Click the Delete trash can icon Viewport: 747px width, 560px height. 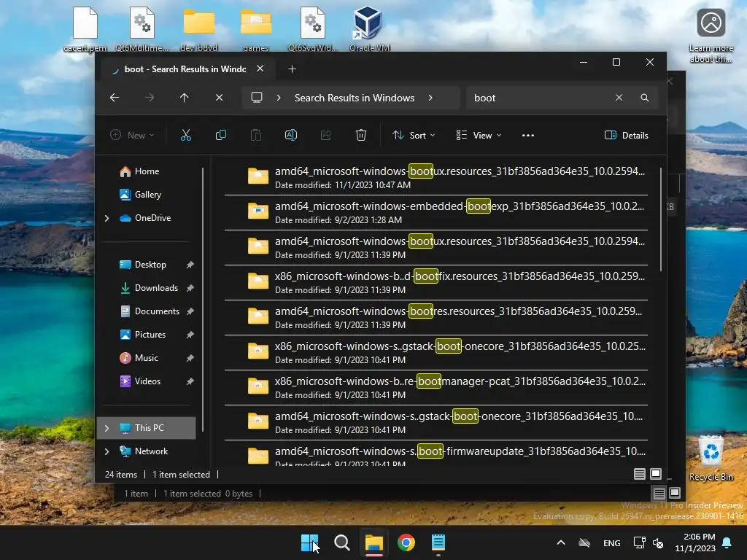point(361,135)
